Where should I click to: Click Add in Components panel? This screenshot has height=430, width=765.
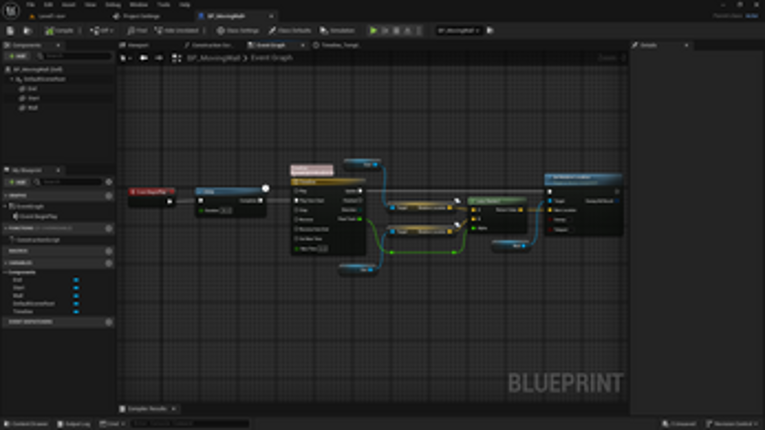coord(18,56)
